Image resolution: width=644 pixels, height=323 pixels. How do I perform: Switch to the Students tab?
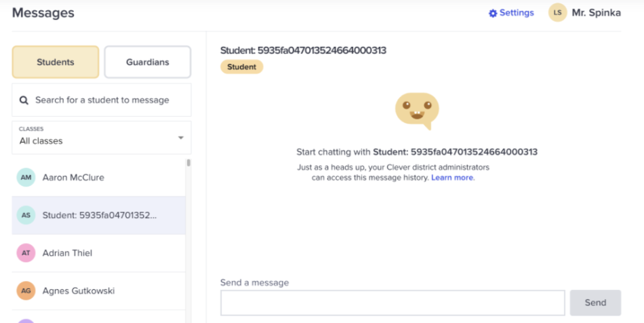coord(56,62)
